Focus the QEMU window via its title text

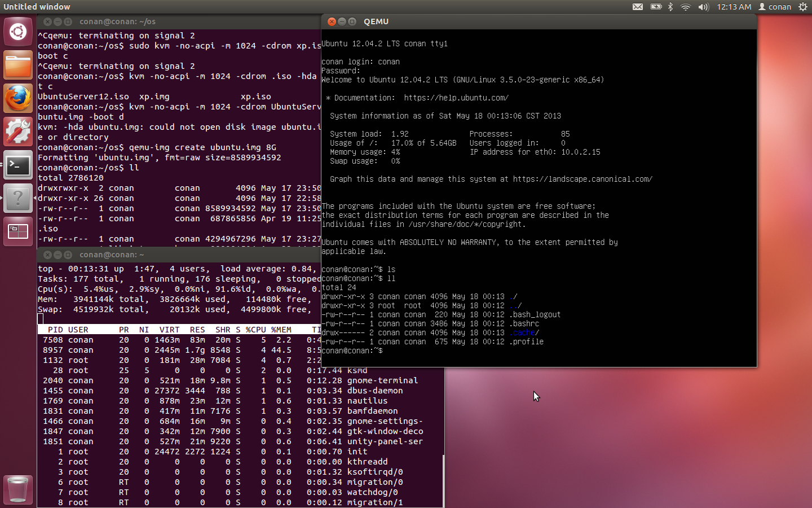tap(376, 21)
